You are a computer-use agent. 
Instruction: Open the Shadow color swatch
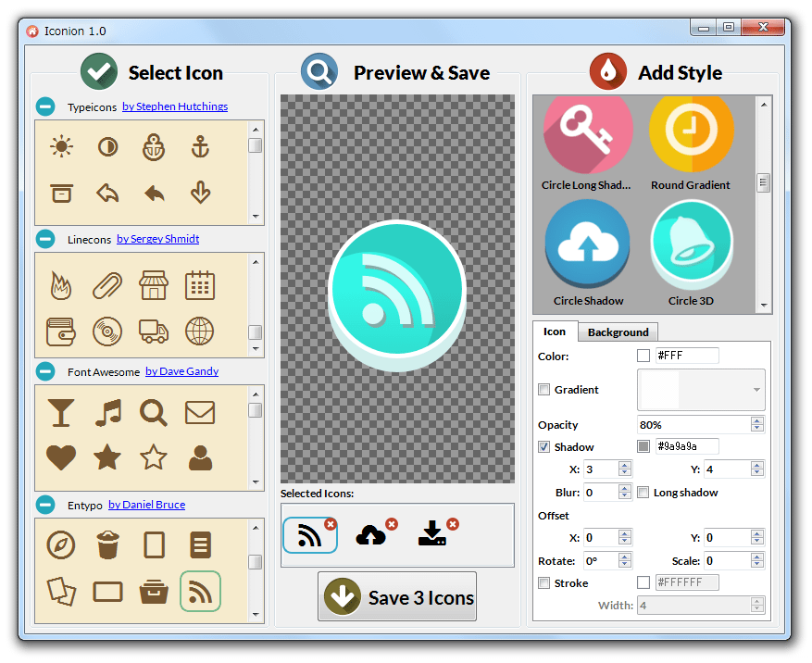click(x=643, y=446)
